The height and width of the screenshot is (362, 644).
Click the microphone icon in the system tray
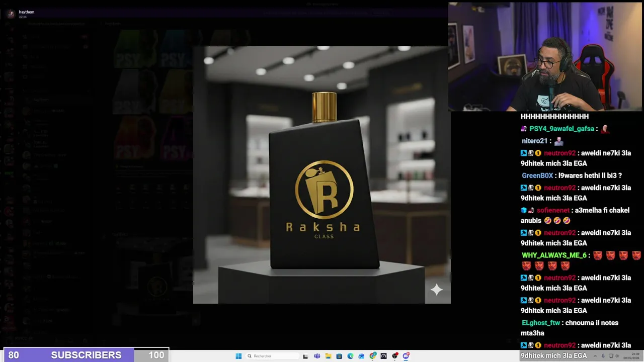[x=603, y=356]
